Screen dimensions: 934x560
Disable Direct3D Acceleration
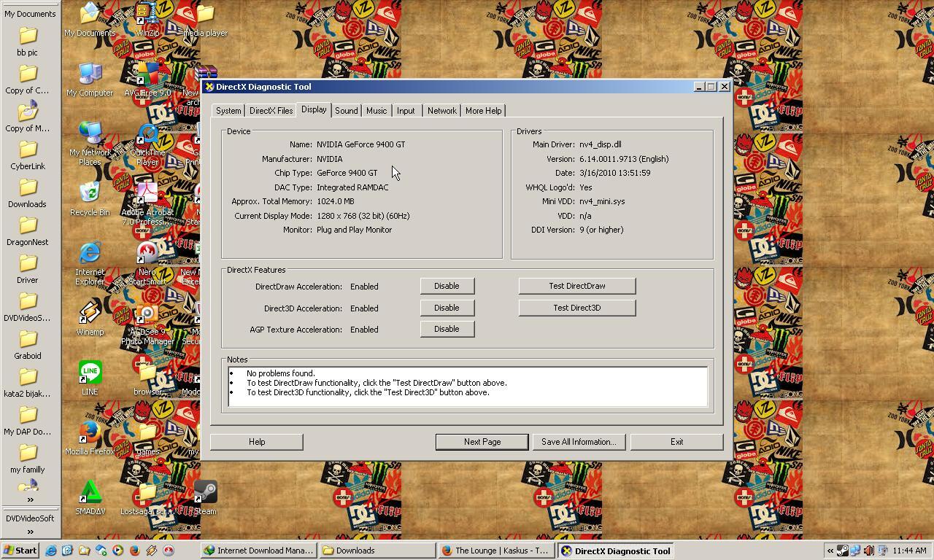(x=447, y=308)
